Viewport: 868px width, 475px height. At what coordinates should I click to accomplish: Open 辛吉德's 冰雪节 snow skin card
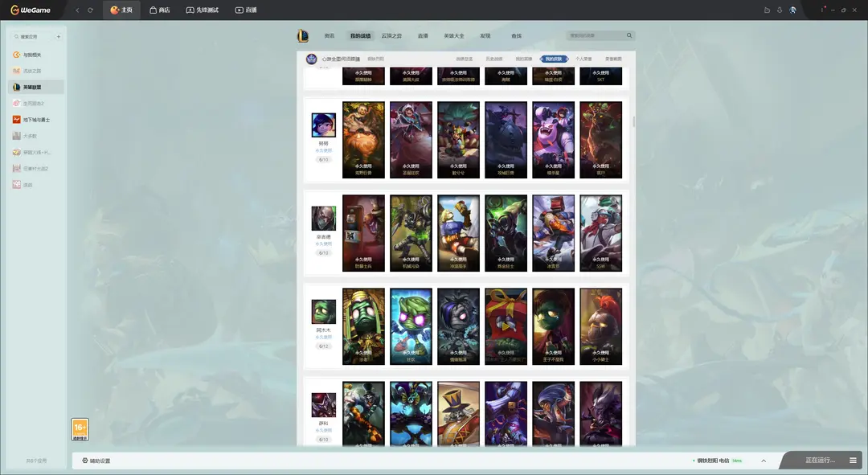[x=554, y=233]
